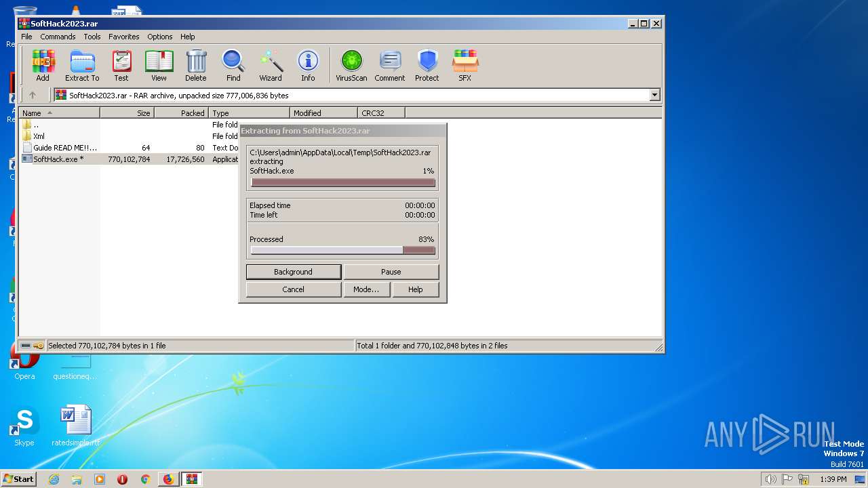
Task: Select the Guide READ ME!! text file
Action: [129, 148]
